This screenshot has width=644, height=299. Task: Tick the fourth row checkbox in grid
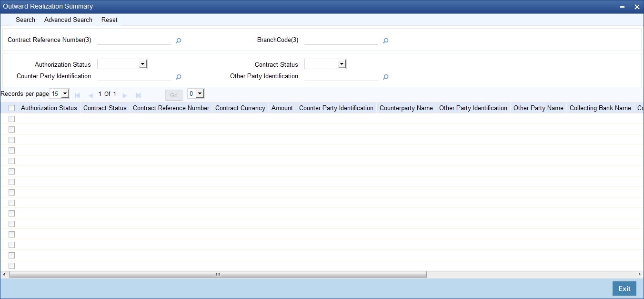pyautogui.click(x=12, y=150)
